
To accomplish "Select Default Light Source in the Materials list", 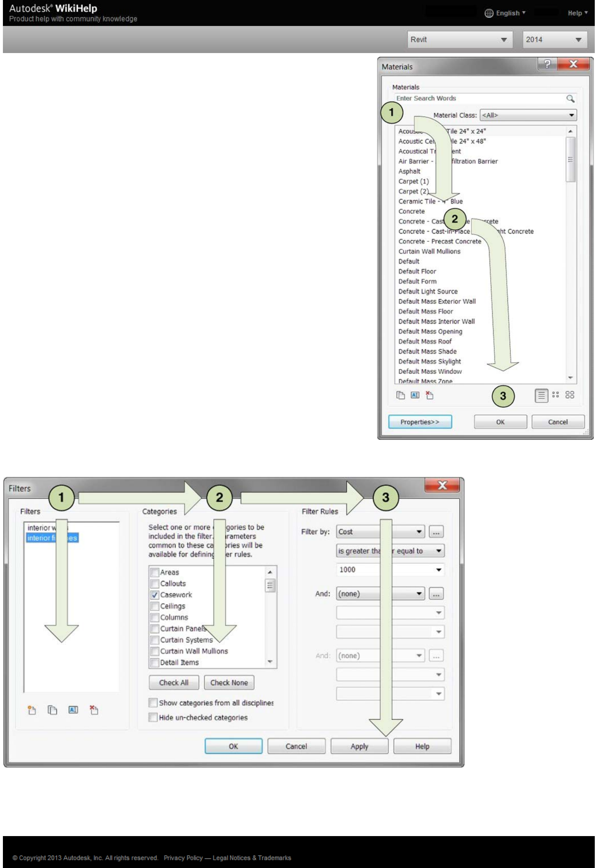I will pos(428,291).
